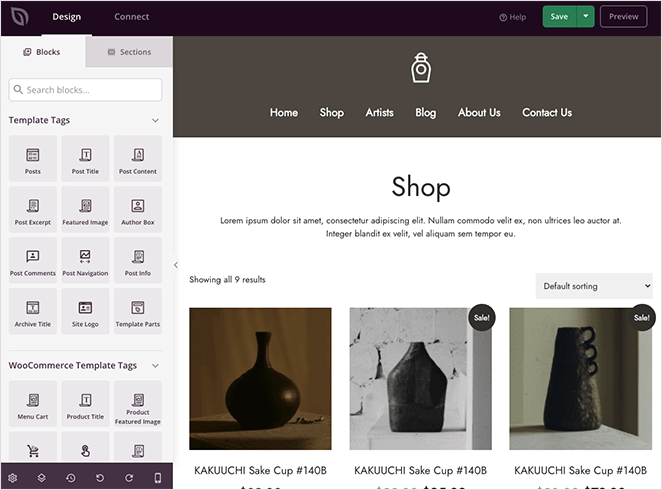Click 'Showing all 9 results' text

pyautogui.click(x=227, y=279)
